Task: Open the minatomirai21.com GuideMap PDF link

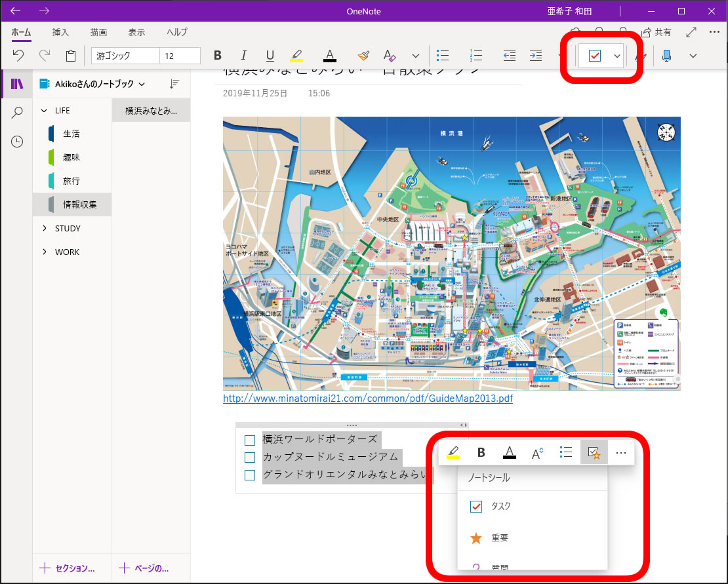Action: tap(367, 398)
